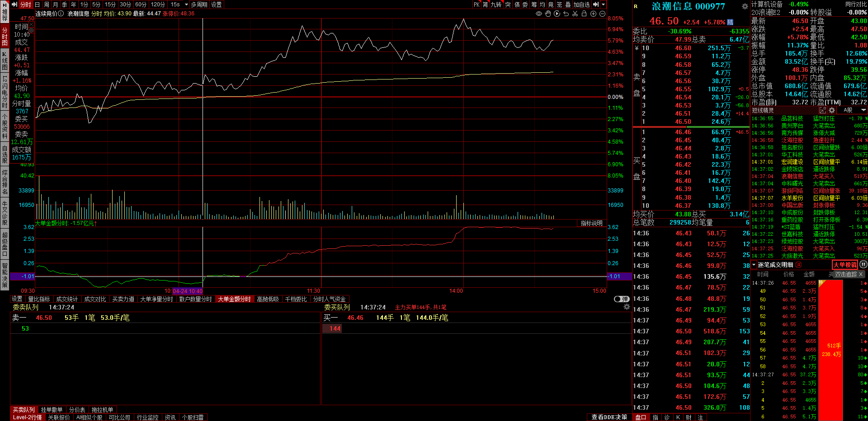Viewport: 868px width, 421px height.
Task: Pop out the 短线精灵 panel window icon
Action: coord(823,110)
